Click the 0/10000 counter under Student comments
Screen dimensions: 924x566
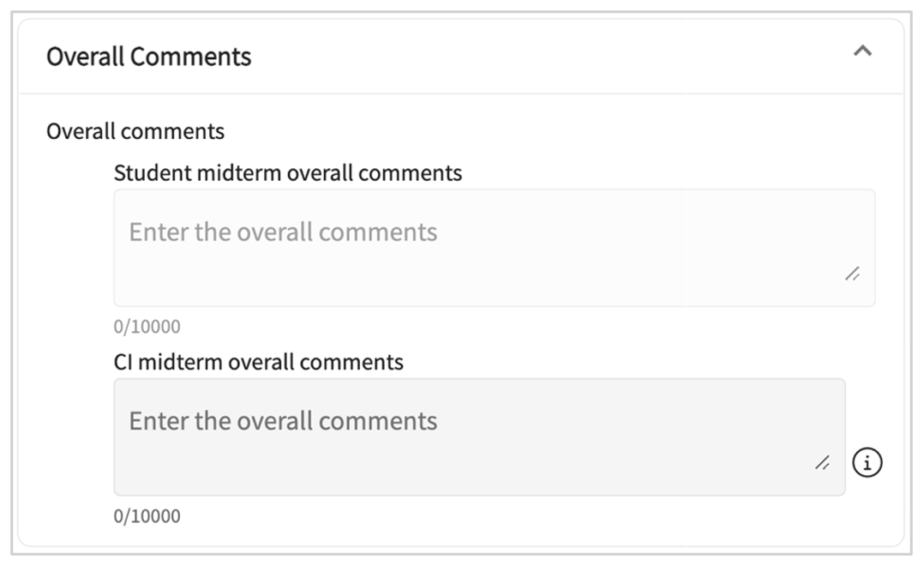147,327
